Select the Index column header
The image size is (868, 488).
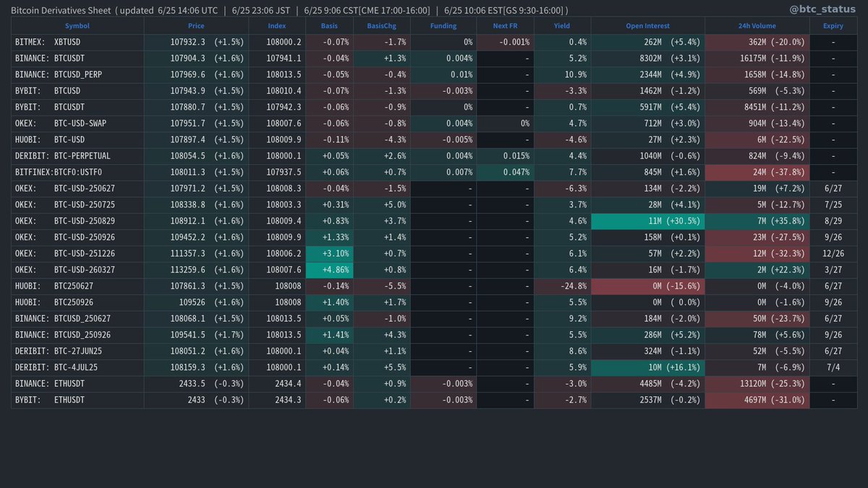(x=277, y=26)
